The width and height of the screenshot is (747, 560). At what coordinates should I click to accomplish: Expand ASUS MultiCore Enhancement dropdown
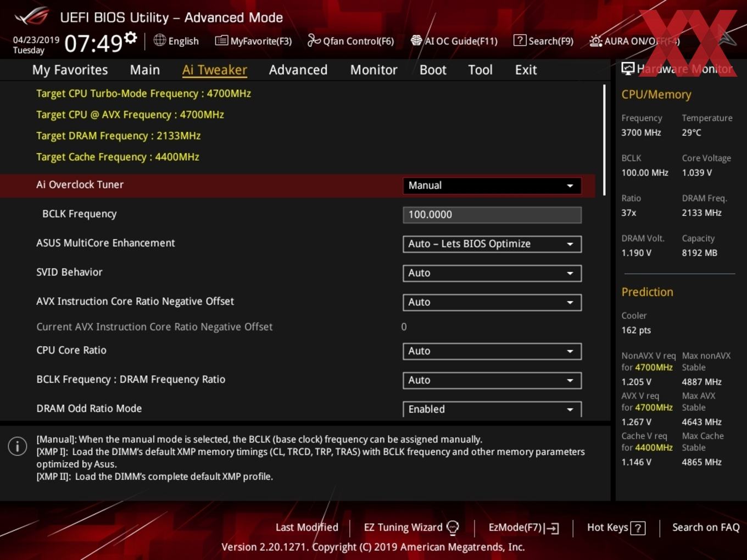492,244
